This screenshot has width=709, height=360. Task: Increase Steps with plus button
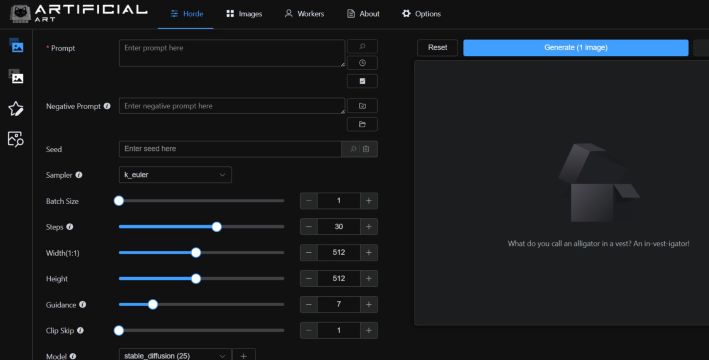click(369, 227)
